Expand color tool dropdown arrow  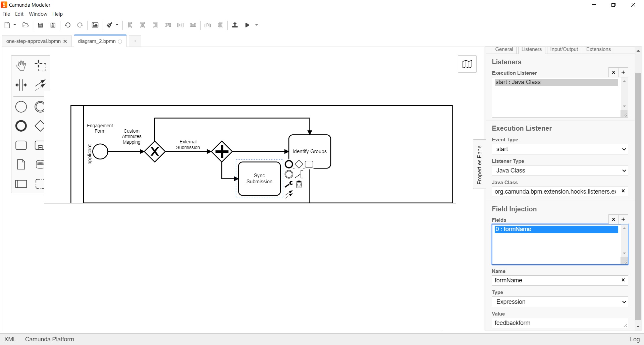click(117, 25)
